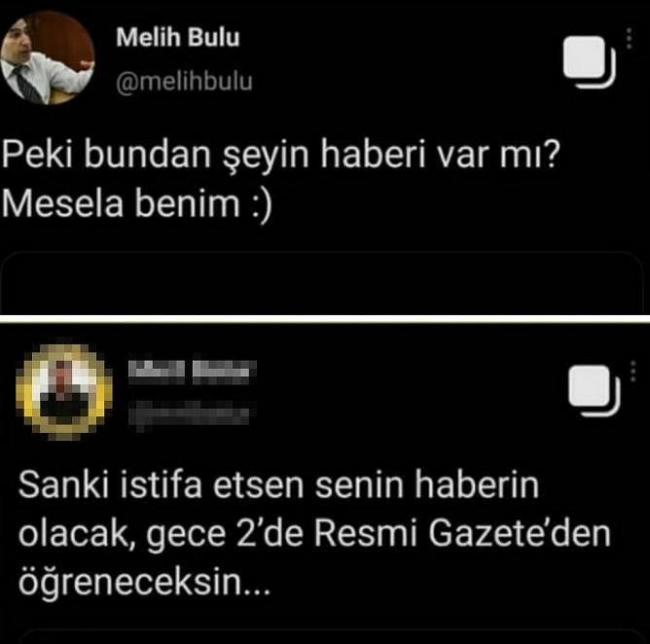Image resolution: width=650 pixels, height=644 pixels.
Task: Click the 'Mesela benim :)' text line
Action: click(137, 204)
